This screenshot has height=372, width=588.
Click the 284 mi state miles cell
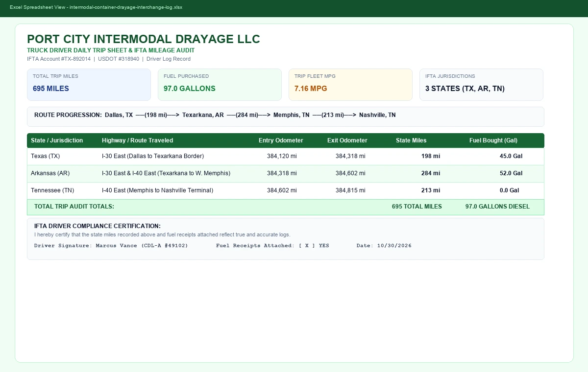[431, 173]
